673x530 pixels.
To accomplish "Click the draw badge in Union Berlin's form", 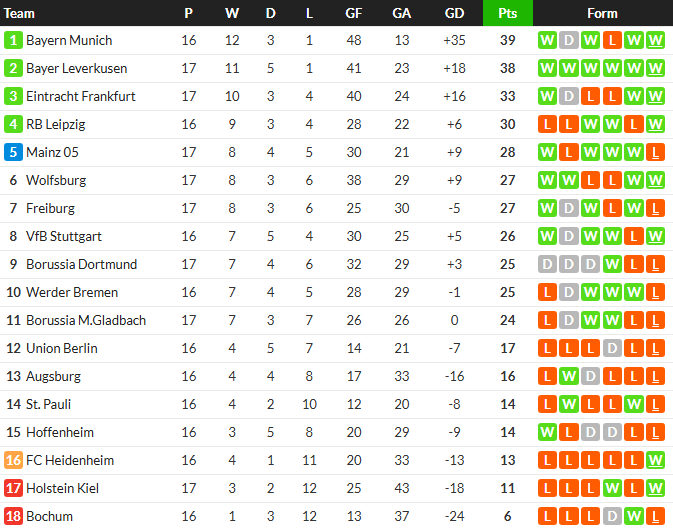I will 612,349.
